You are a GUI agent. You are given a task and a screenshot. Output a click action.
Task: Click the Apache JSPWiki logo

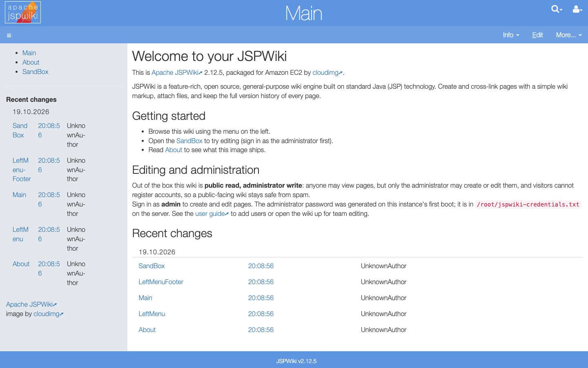tap(23, 12)
